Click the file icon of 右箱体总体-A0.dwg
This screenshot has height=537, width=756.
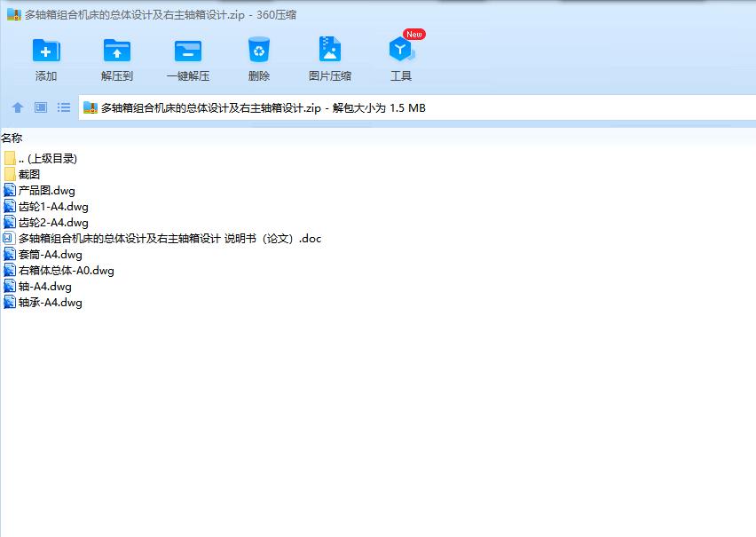tap(10, 270)
